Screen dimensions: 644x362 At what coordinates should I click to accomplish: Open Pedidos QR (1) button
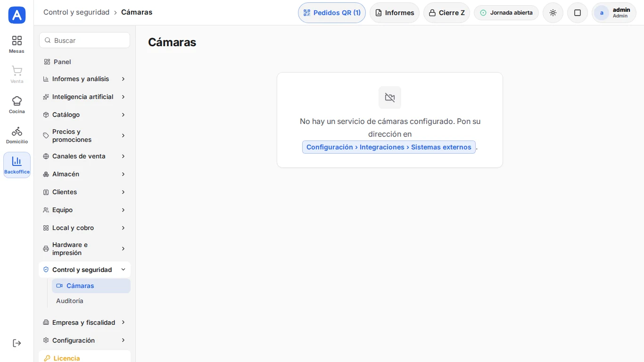(332, 13)
